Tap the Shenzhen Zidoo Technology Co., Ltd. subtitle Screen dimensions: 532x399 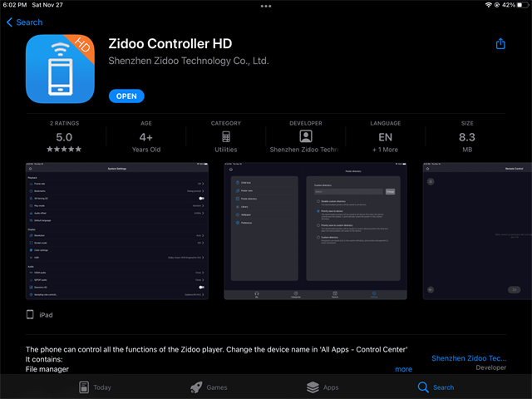pos(189,61)
